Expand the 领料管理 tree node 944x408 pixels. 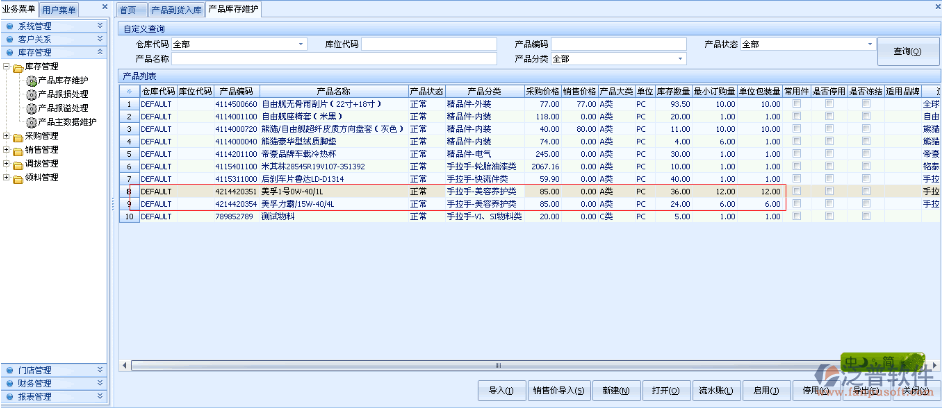tap(6, 178)
